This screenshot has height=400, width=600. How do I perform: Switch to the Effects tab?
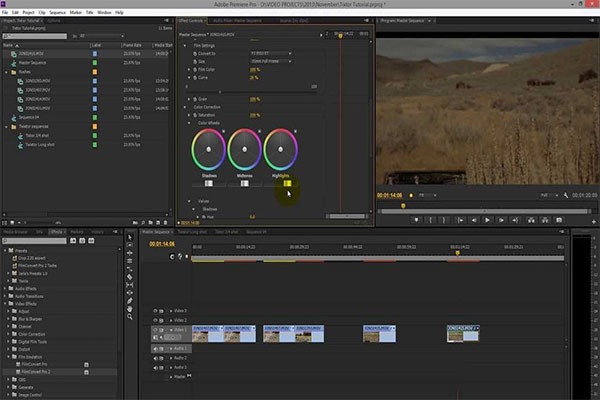tap(57, 232)
